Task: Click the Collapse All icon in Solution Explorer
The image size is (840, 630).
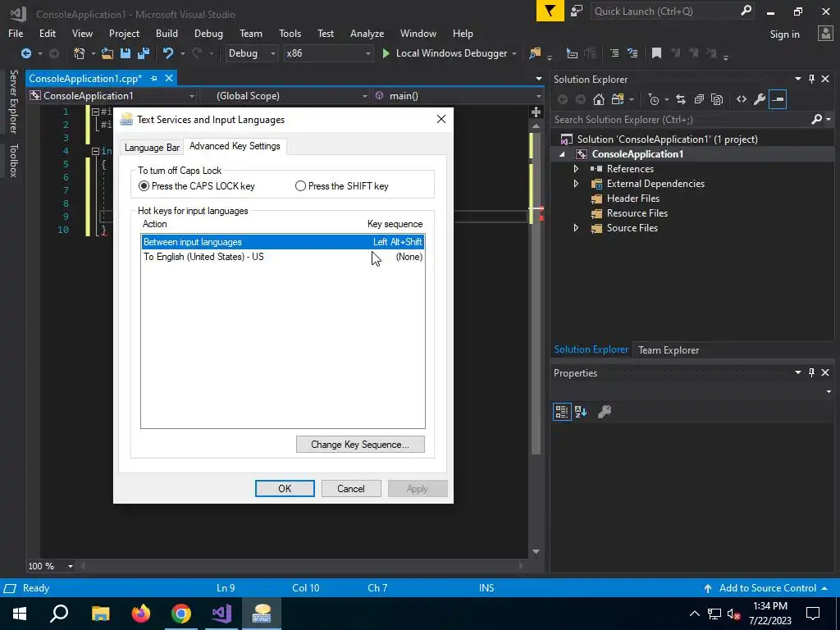Action: pos(699,99)
